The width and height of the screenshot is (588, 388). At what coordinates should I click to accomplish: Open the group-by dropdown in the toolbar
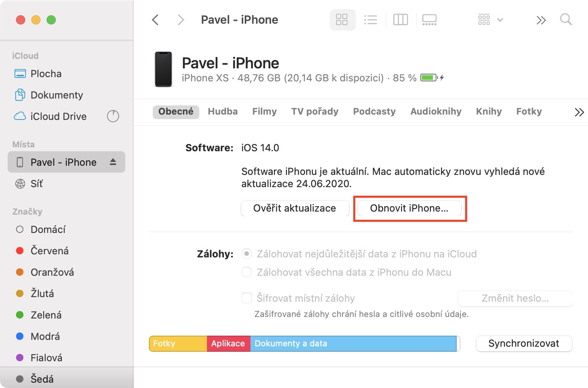pyautogui.click(x=490, y=20)
